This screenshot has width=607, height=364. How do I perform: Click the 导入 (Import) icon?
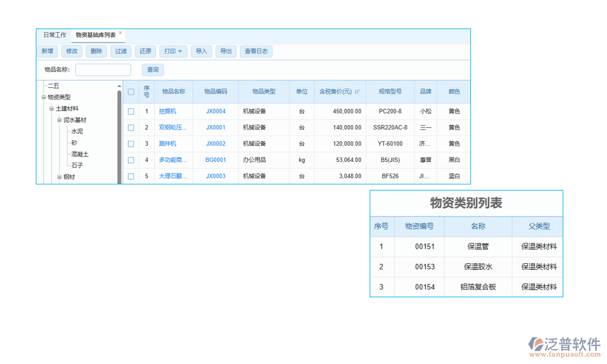[x=202, y=51]
